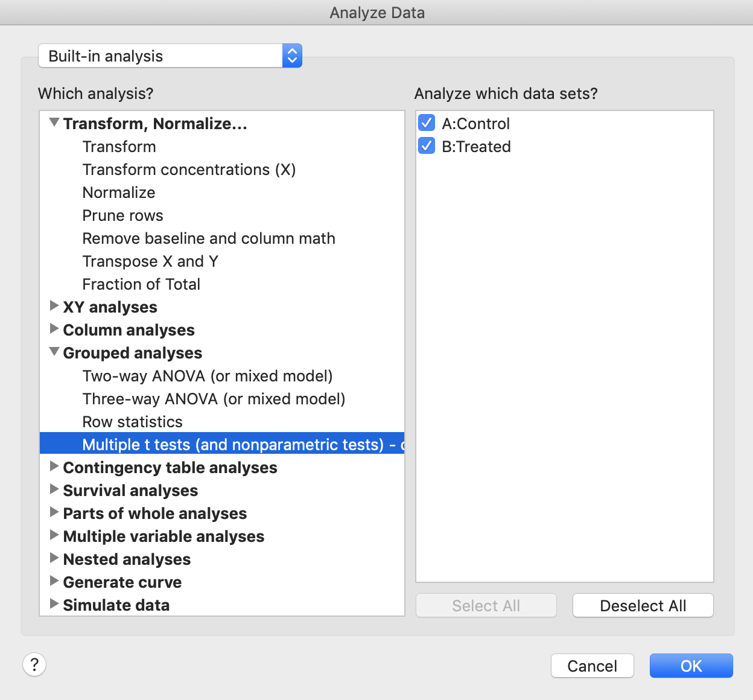Screen dimensions: 753x700
Task: Collapse the Grouped analyses section
Action: [54, 352]
